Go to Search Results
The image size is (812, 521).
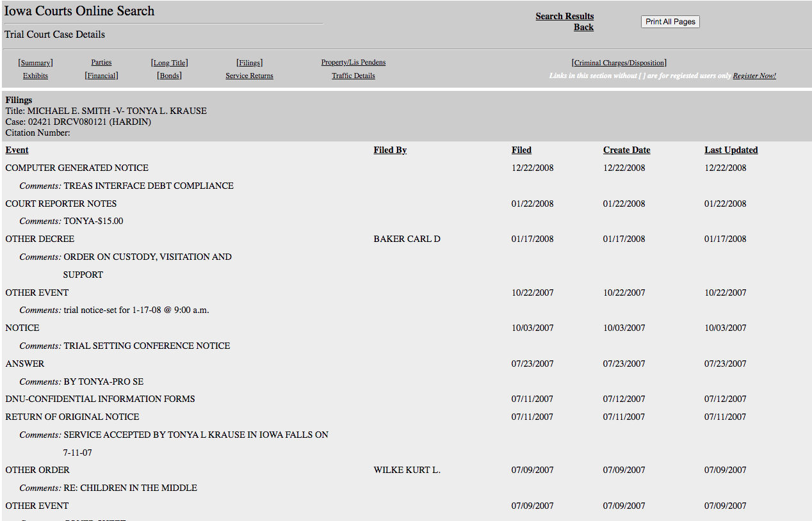coord(564,16)
